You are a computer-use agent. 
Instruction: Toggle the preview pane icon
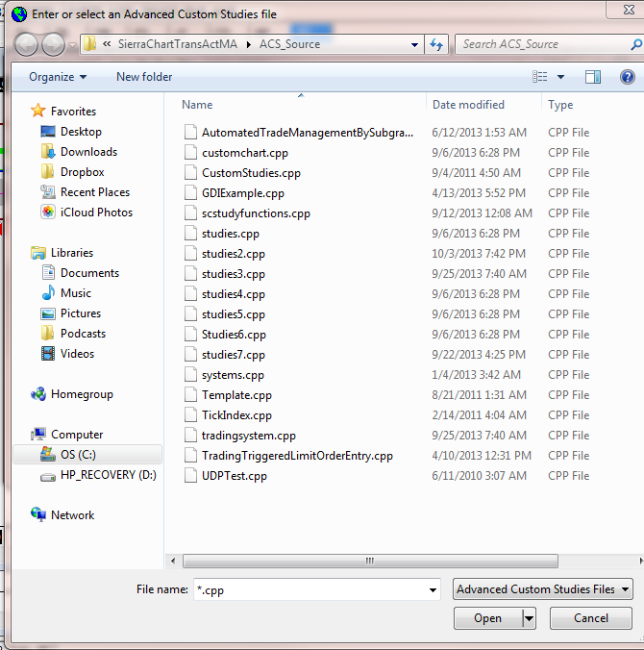pos(593,77)
